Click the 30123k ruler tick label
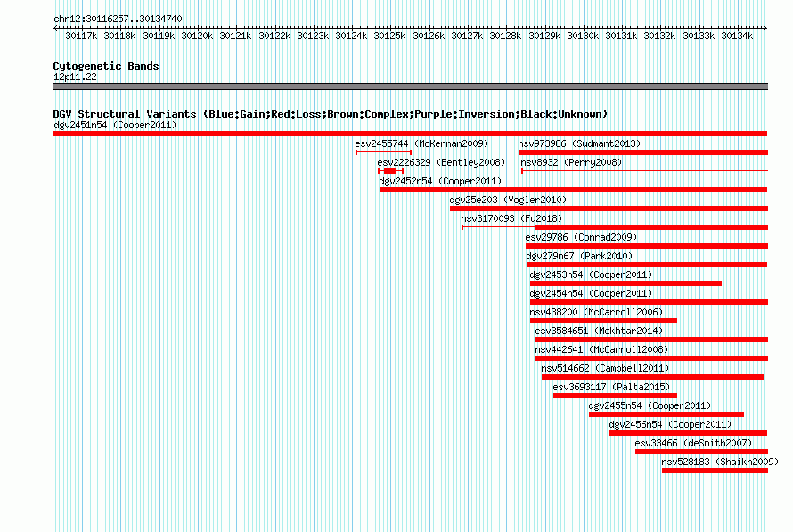This screenshot has height=532, width=793. 313,36
